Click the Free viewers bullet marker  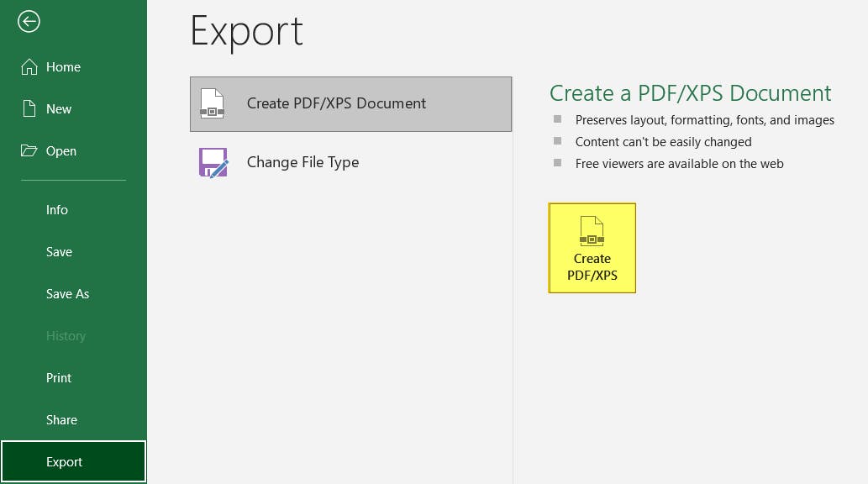point(557,163)
